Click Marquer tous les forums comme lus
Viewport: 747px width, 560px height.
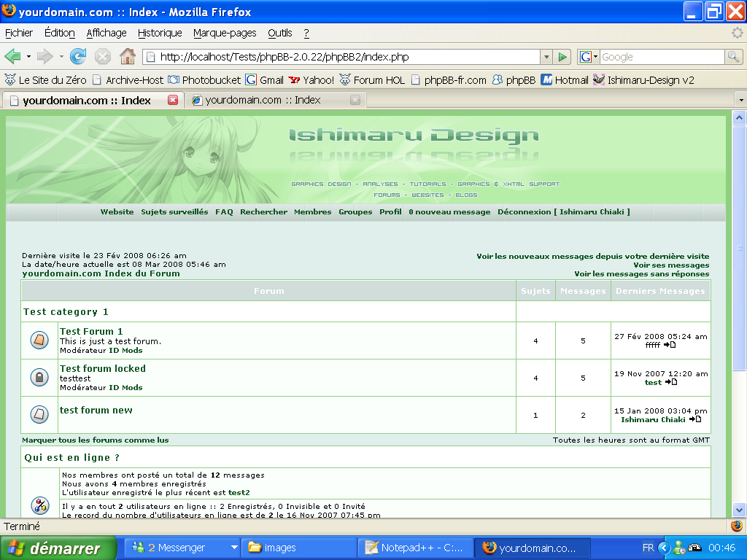pos(96,440)
